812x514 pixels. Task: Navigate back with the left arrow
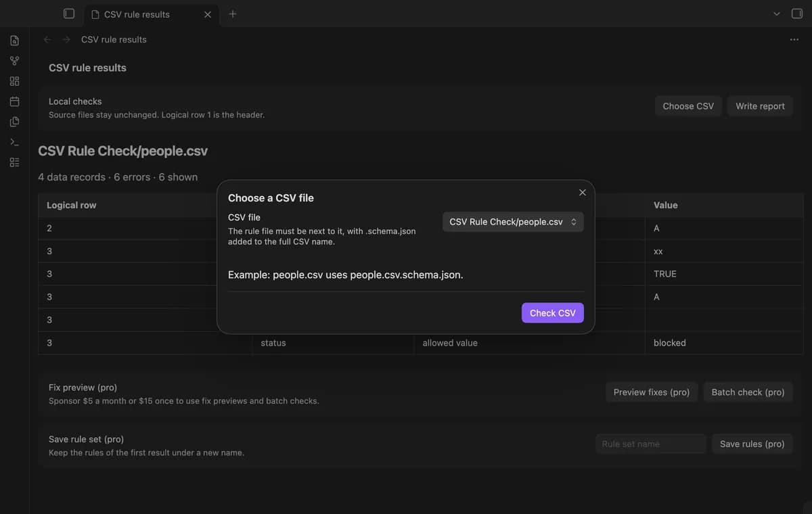[47, 39]
